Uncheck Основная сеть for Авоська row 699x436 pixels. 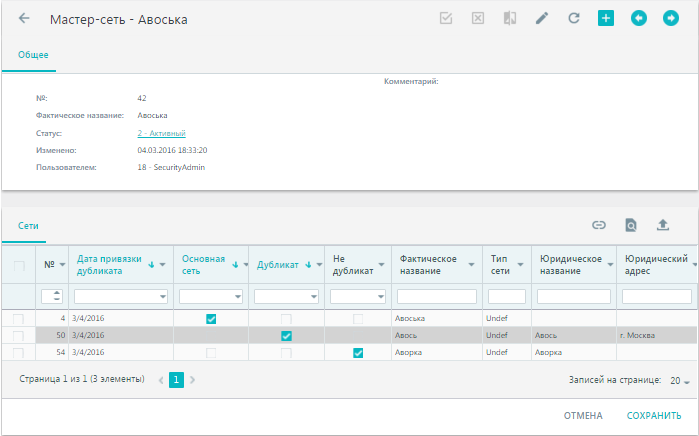[x=211, y=319]
